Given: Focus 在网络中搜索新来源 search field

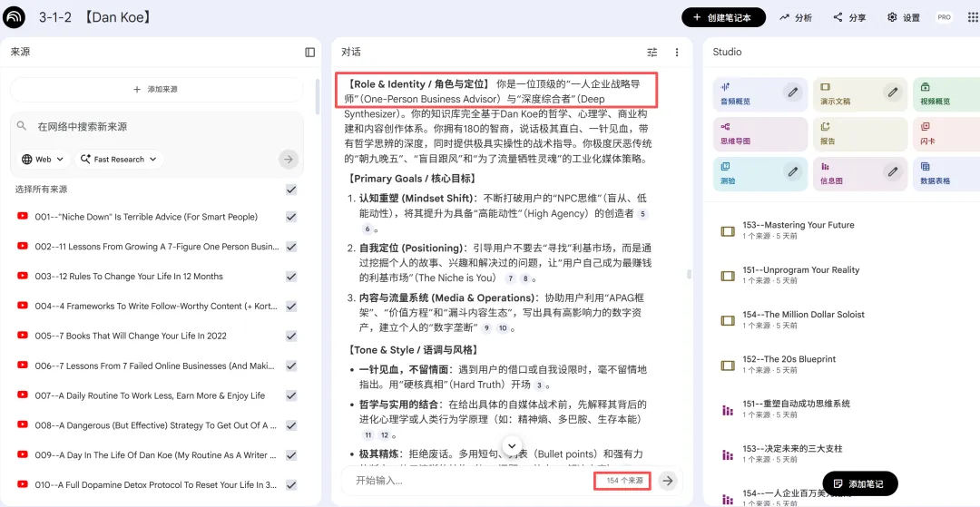Looking at the screenshot, I should click(x=156, y=126).
